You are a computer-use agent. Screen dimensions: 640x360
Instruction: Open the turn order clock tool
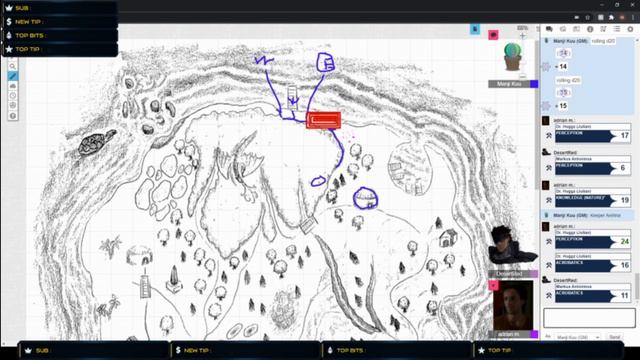(x=13, y=96)
